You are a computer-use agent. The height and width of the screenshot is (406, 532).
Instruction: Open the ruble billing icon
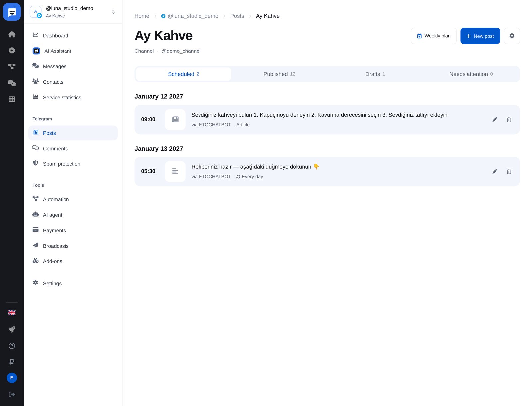click(x=12, y=362)
